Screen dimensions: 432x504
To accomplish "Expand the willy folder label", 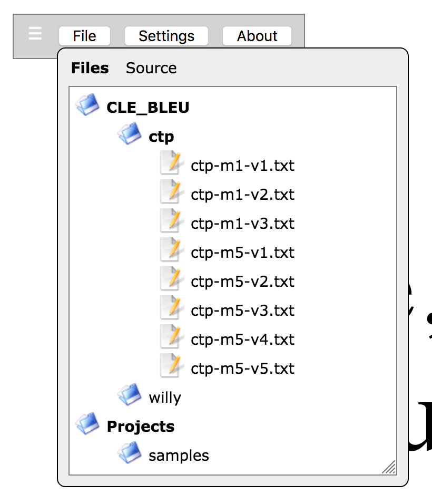I will click(165, 398).
